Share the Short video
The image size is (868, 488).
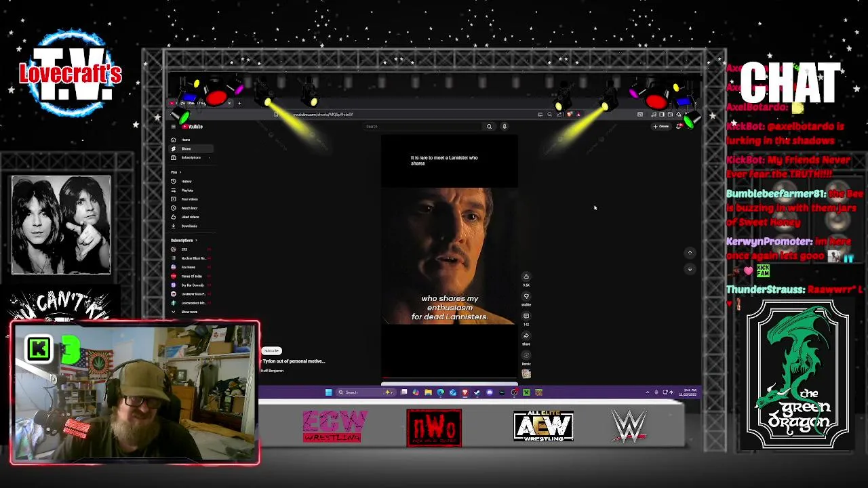coord(526,335)
